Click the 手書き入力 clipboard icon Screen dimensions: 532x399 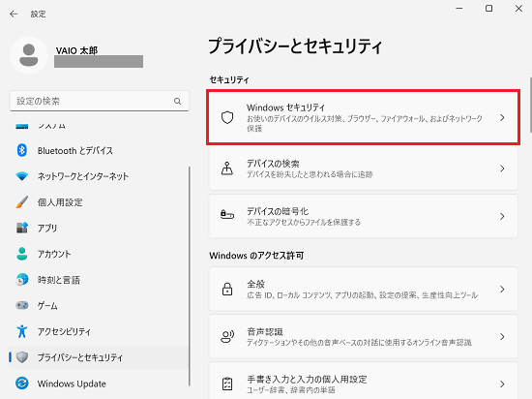pos(227,384)
